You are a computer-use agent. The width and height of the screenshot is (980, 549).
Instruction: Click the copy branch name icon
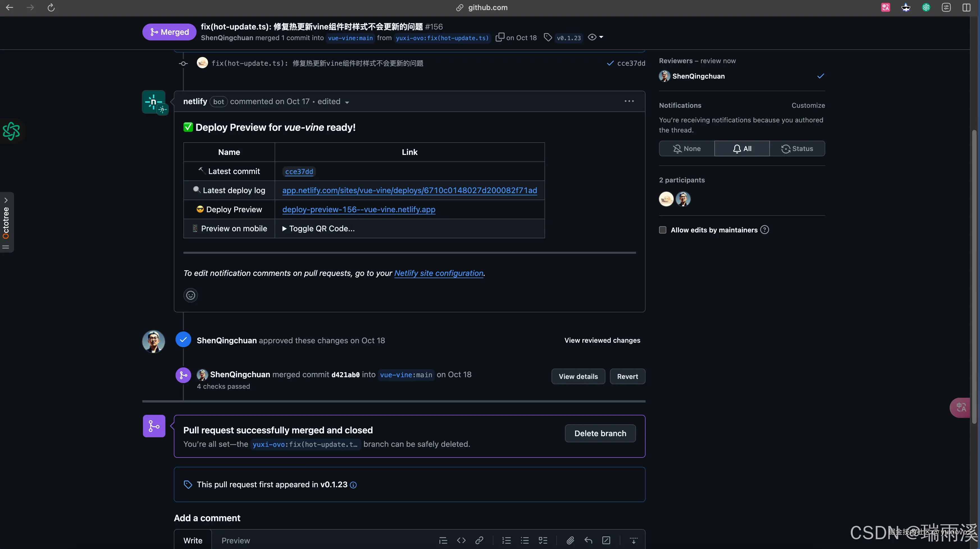(x=500, y=37)
